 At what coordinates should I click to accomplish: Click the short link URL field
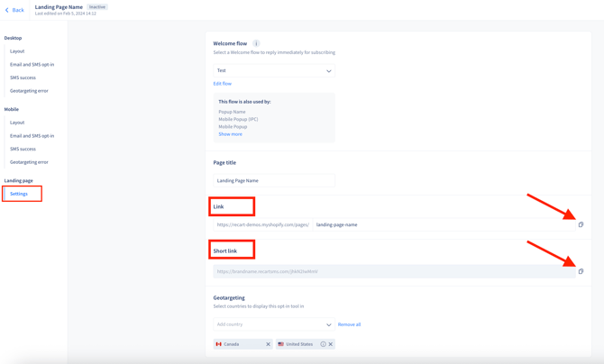393,271
